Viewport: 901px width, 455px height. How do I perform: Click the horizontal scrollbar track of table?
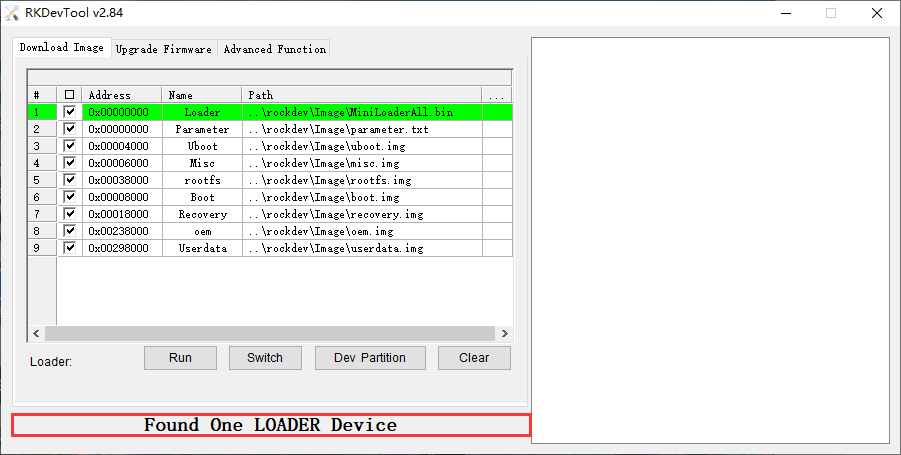[270, 333]
